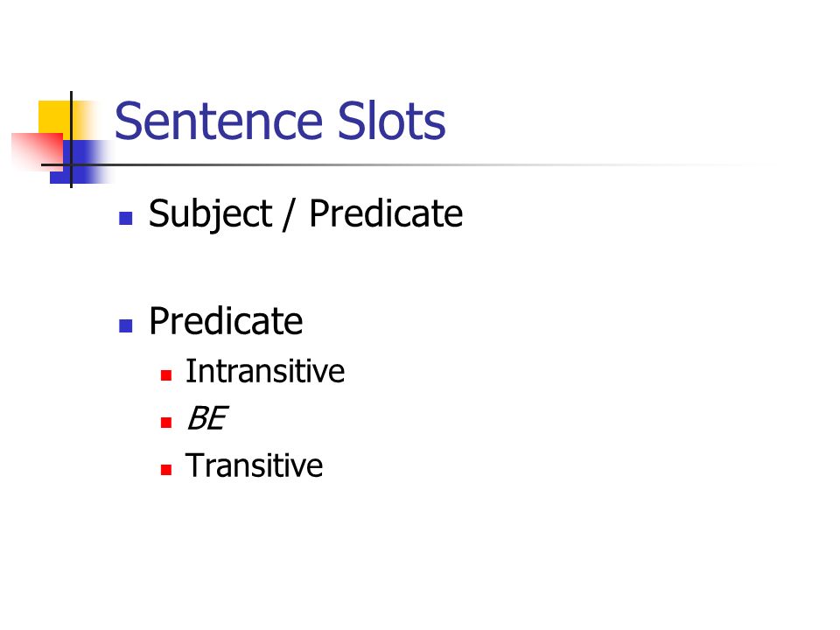
Task: Click the yellow square in title decoration
Action: click(54, 116)
